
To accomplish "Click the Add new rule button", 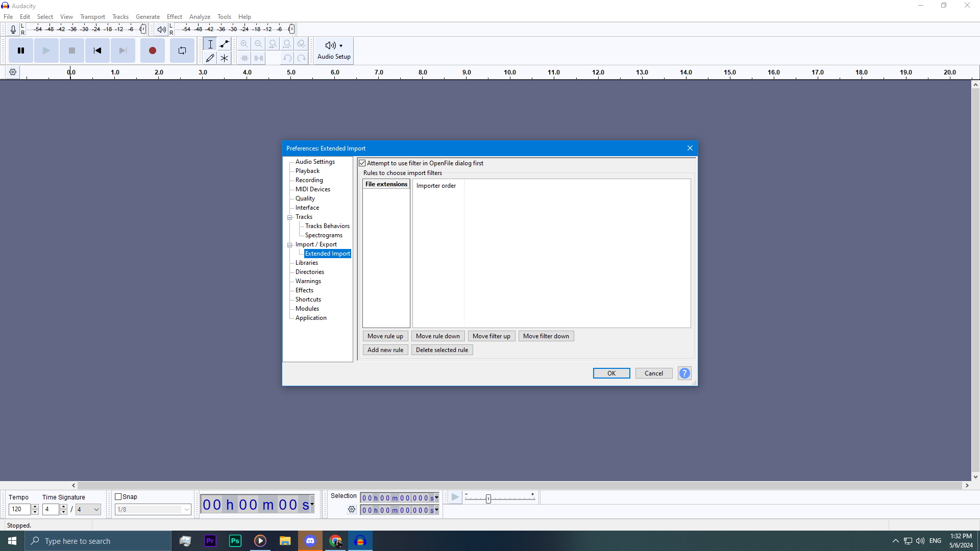I will click(x=385, y=350).
